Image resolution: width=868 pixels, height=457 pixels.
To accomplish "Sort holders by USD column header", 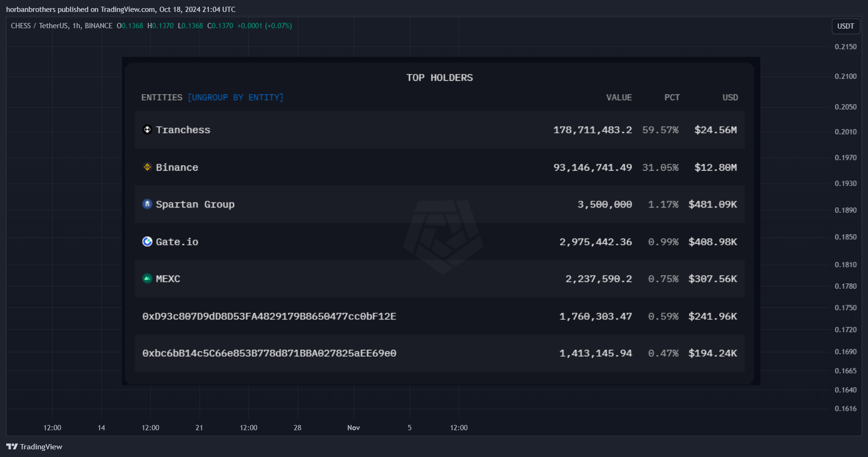I will coord(730,98).
